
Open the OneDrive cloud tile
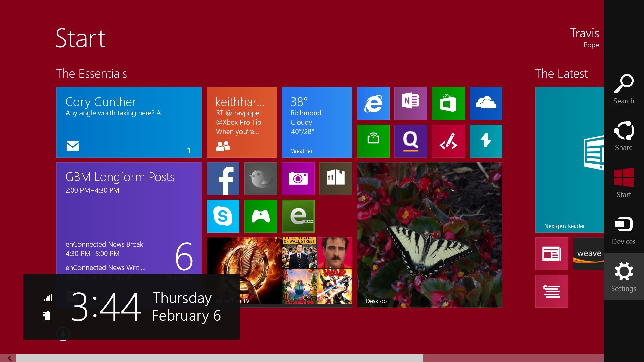[x=486, y=104]
